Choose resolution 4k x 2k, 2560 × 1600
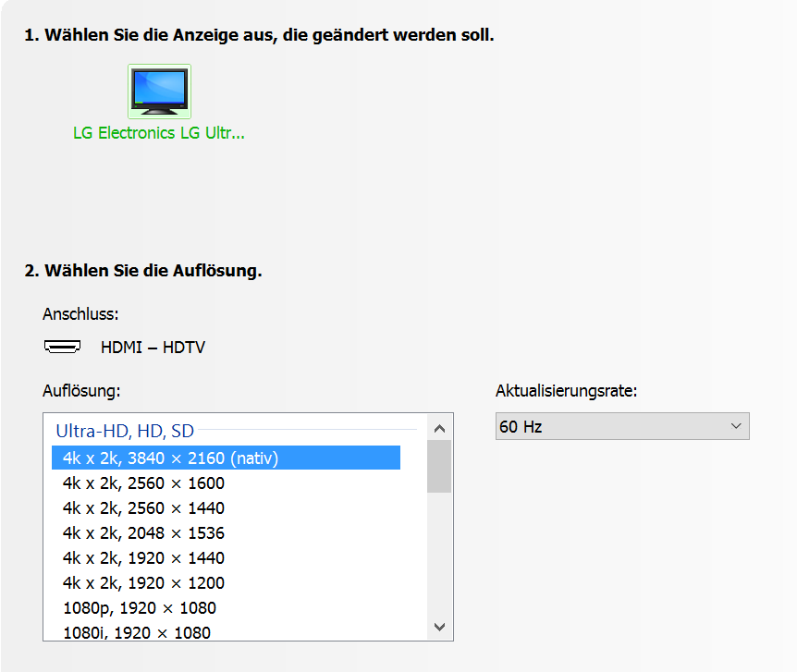Viewport: 797px width, 672px height. [226, 483]
